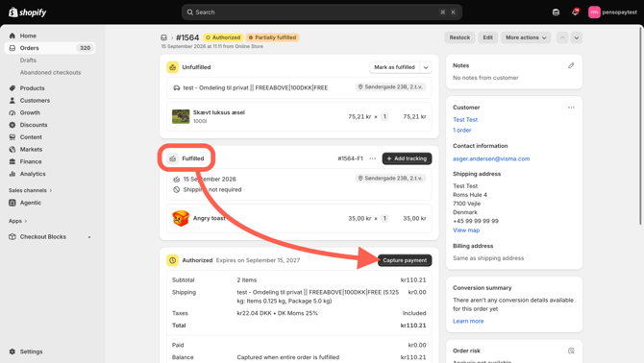Click Capture payment button

pyautogui.click(x=405, y=260)
